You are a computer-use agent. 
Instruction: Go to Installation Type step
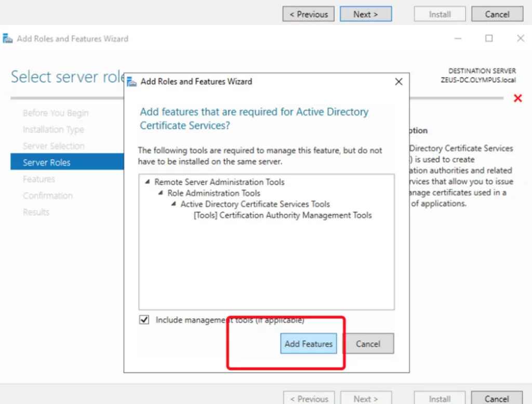pyautogui.click(x=54, y=129)
